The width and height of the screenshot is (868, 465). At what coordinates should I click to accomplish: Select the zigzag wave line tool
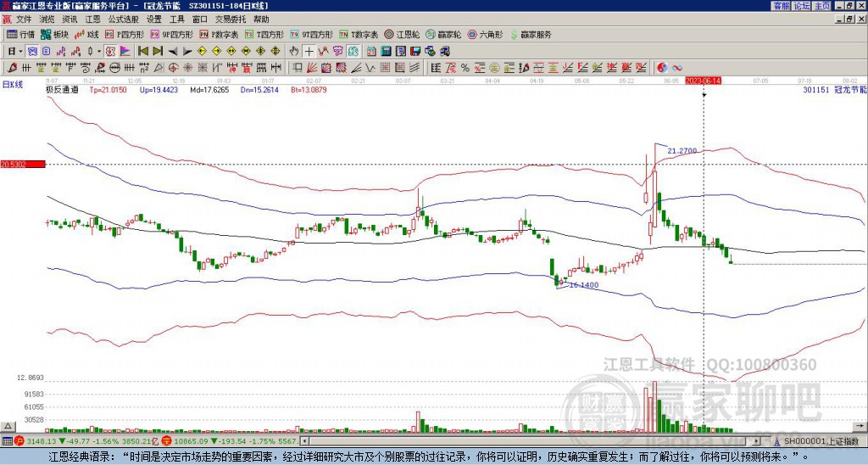coord(370,68)
